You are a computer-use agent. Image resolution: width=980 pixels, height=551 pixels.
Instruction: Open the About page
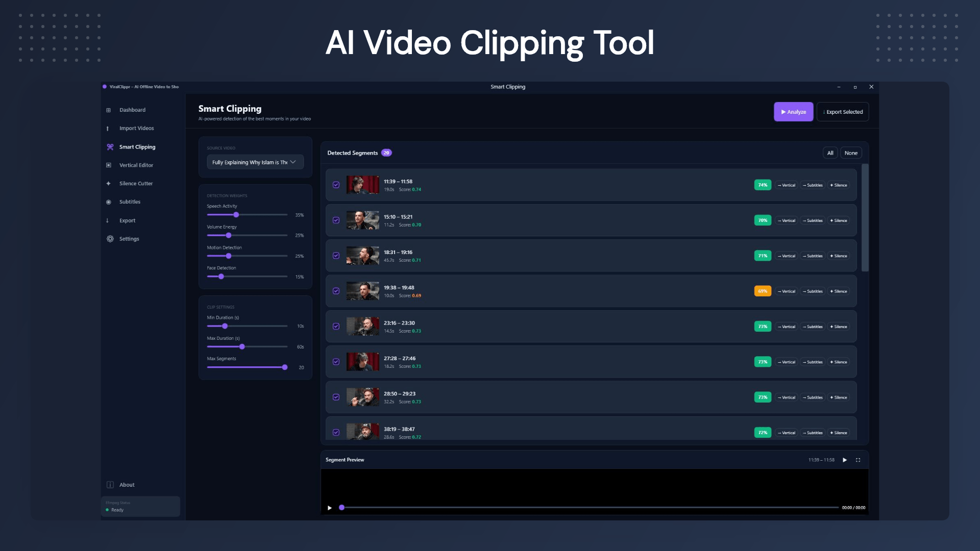tap(127, 485)
